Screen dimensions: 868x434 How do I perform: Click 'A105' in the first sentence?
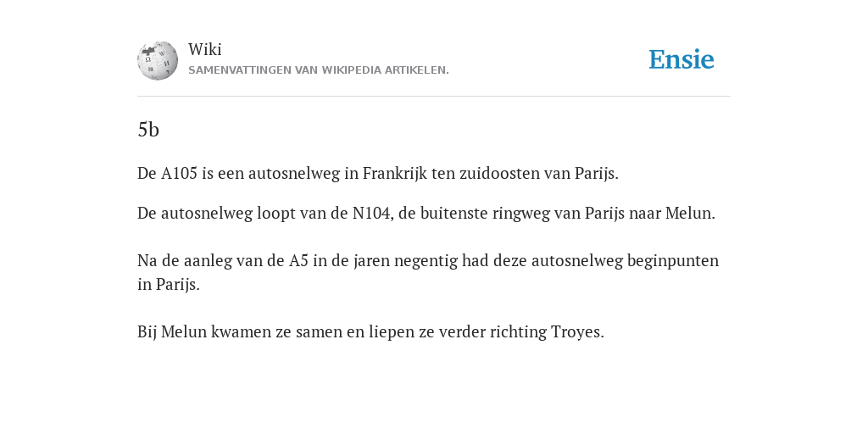tap(179, 173)
